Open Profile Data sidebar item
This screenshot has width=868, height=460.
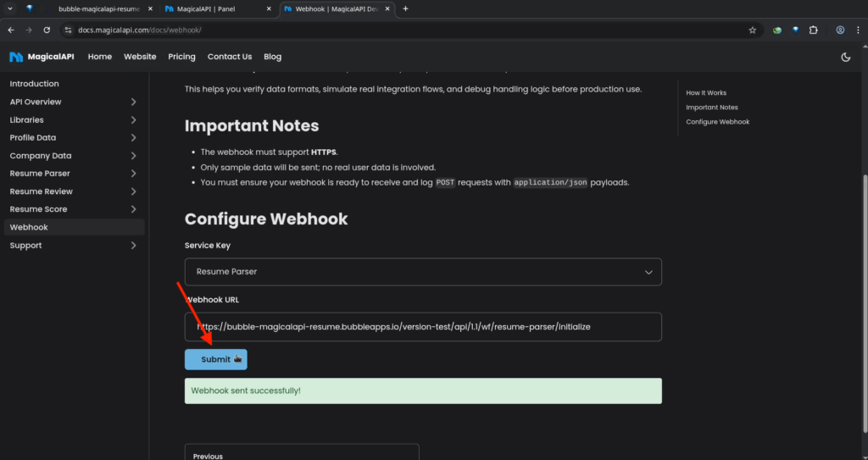pyautogui.click(x=33, y=137)
